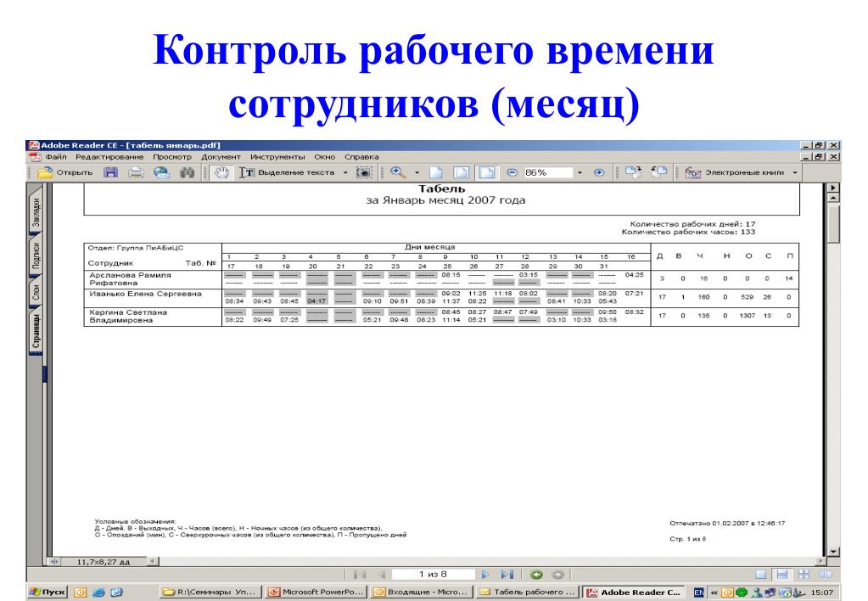868x601 pixels.
Task: Click the highlighted cell 04:17
Action: click(316, 300)
